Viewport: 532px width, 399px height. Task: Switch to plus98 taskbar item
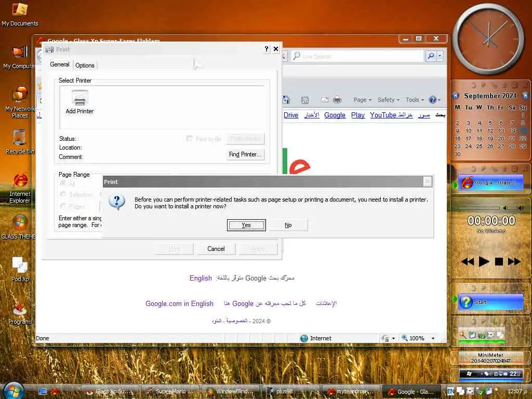(x=291, y=391)
